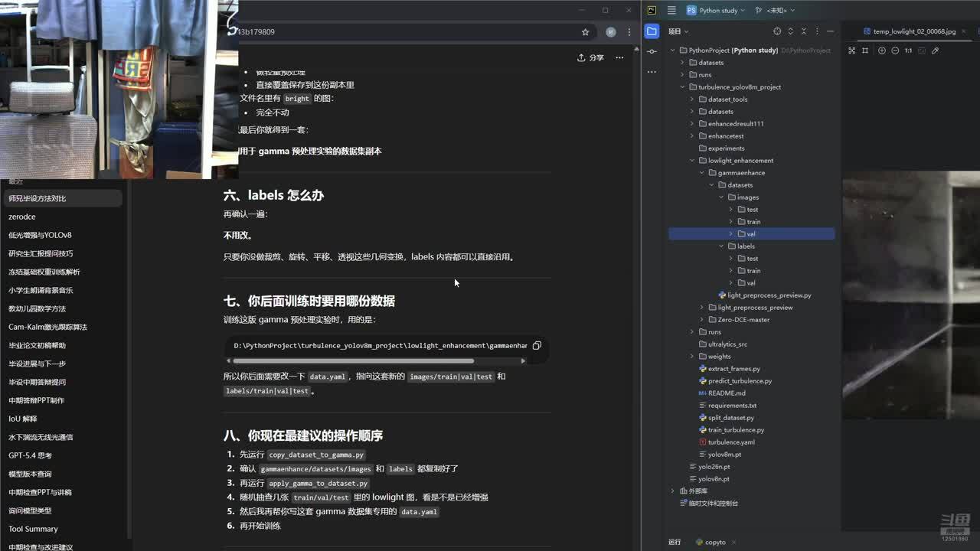Open PyCharm main hamburger menu
The image size is (980, 551).
click(x=671, y=11)
